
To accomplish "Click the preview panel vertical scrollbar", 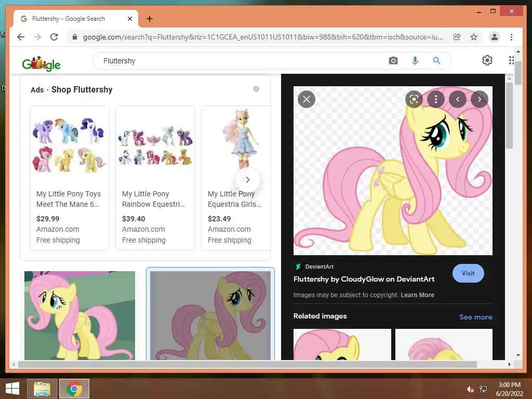I will tap(509, 115).
